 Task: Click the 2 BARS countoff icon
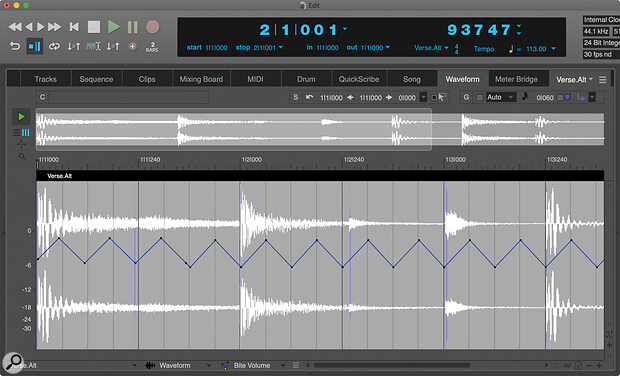(x=152, y=47)
